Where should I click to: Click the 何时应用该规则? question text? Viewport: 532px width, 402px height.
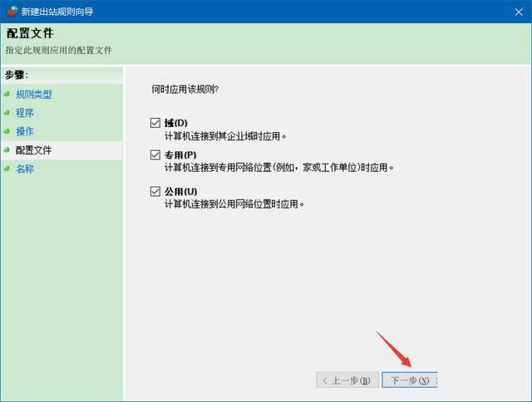(185, 90)
